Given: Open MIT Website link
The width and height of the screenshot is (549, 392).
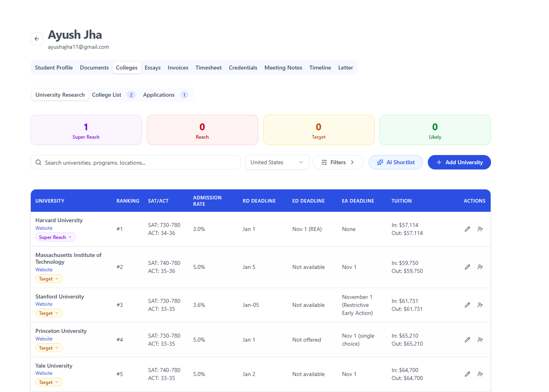Looking at the screenshot, I should coord(44,270).
